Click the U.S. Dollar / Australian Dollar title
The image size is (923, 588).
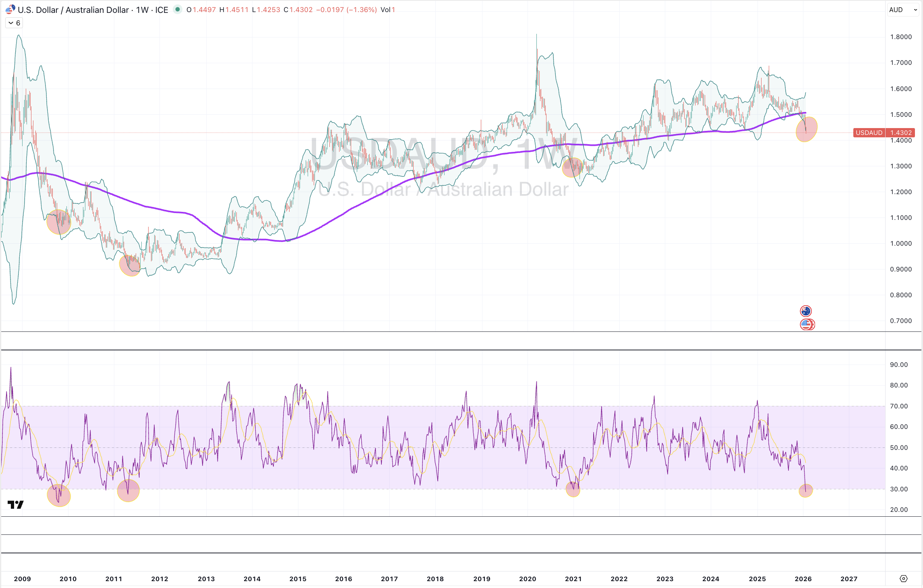pyautogui.click(x=72, y=10)
